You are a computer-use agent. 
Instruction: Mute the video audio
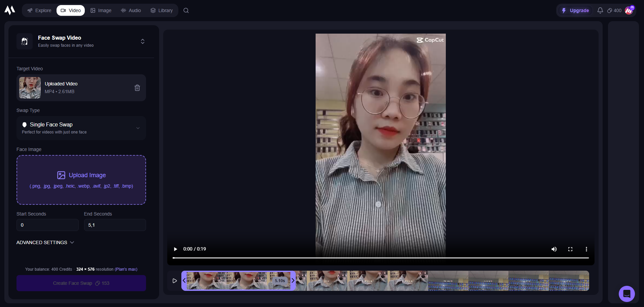(x=554, y=249)
